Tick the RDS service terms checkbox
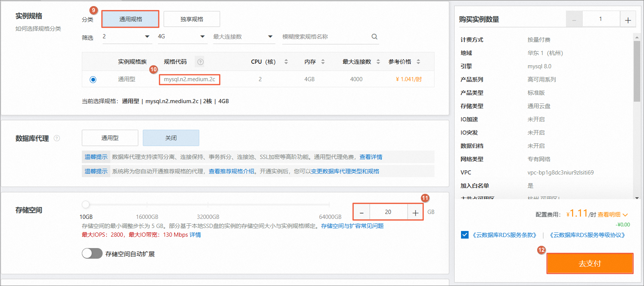This screenshot has height=286, width=644. pyautogui.click(x=465, y=235)
